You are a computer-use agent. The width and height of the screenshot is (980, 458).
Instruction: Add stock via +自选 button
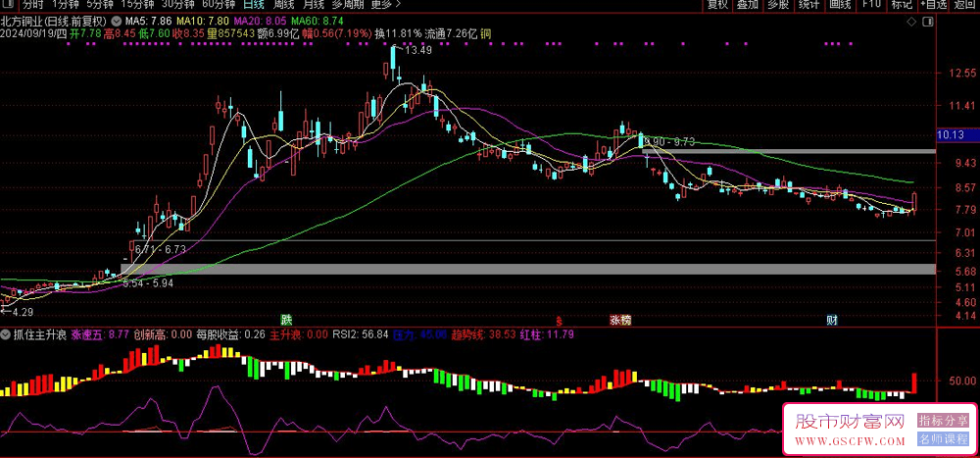click(x=934, y=5)
